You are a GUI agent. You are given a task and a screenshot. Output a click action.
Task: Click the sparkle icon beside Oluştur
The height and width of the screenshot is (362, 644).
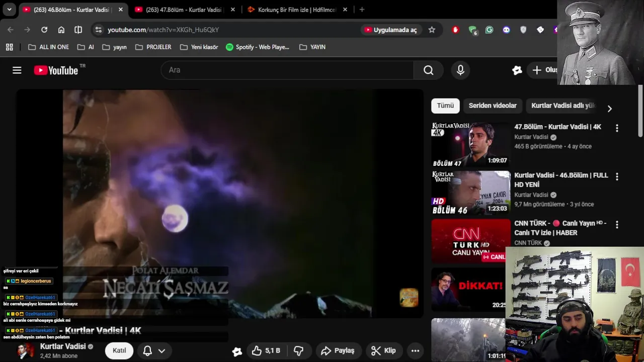[x=517, y=70]
